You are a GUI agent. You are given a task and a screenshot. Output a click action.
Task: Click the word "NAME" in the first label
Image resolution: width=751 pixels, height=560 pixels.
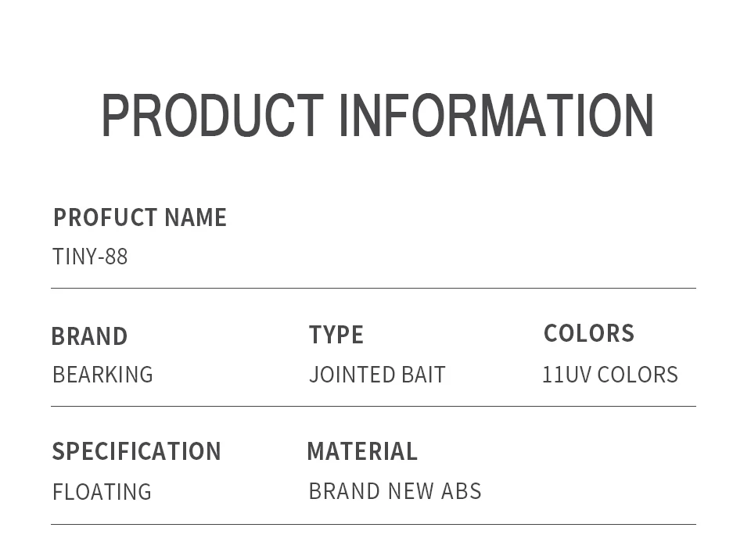196,217
